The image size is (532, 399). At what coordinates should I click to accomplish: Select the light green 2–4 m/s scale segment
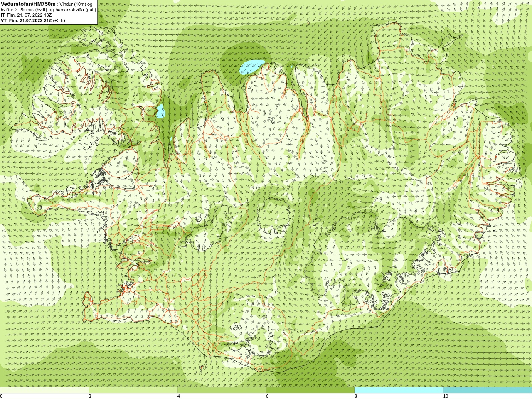pos(133,390)
